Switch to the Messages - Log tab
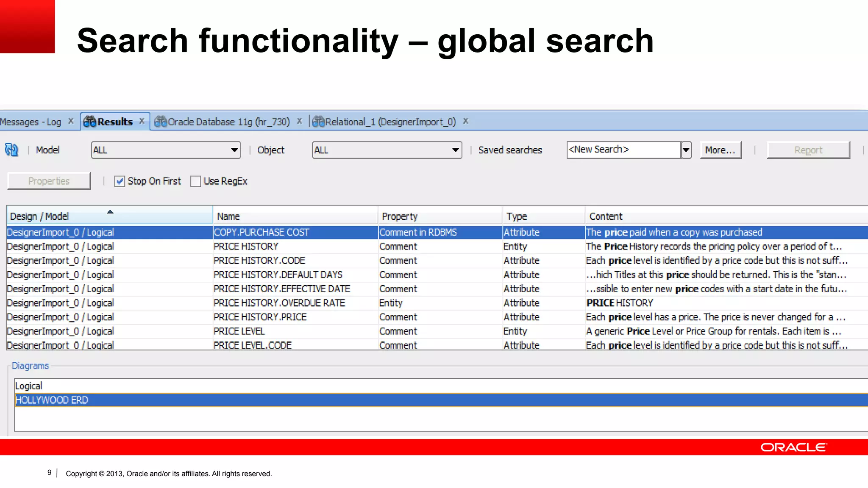 pos(31,122)
